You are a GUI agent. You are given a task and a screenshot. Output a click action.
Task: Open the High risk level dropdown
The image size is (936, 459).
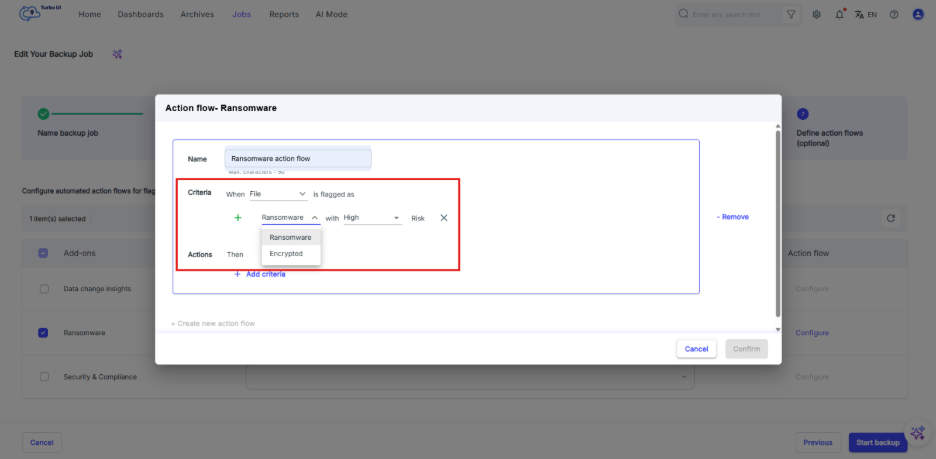(x=371, y=217)
